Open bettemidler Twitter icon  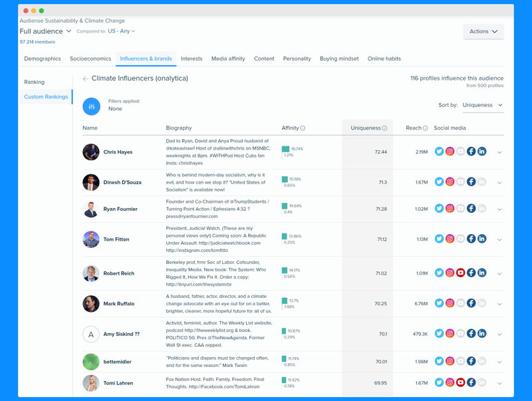[439, 361]
